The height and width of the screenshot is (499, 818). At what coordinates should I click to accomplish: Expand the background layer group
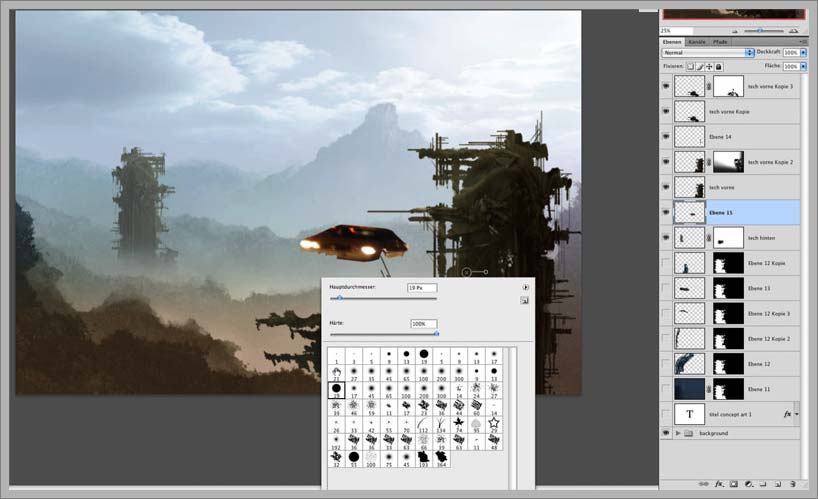(679, 433)
